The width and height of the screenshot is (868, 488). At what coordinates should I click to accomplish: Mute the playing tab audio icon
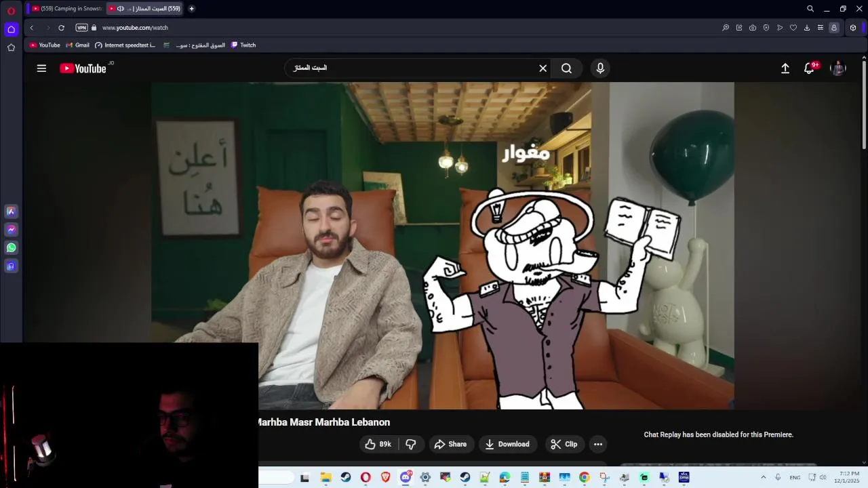pyautogui.click(x=120, y=9)
